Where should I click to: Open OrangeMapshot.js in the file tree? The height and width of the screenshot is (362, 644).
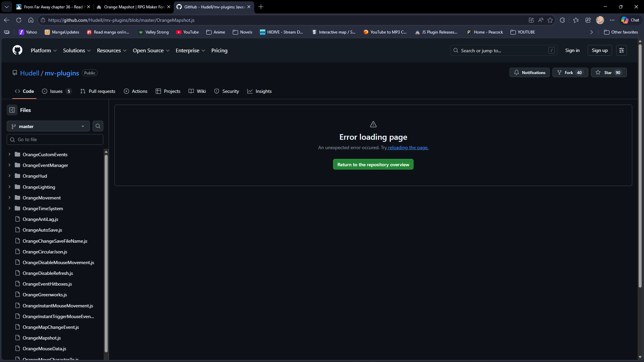[42, 338]
